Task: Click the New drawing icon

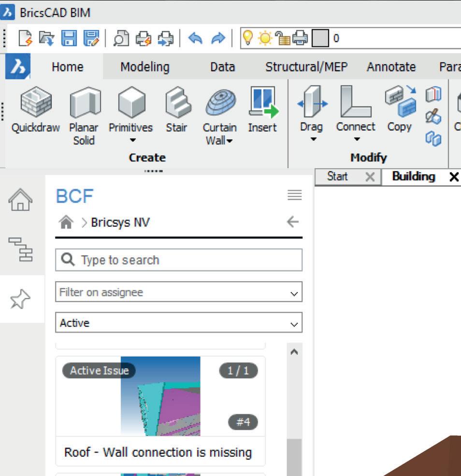Action: coord(25,38)
